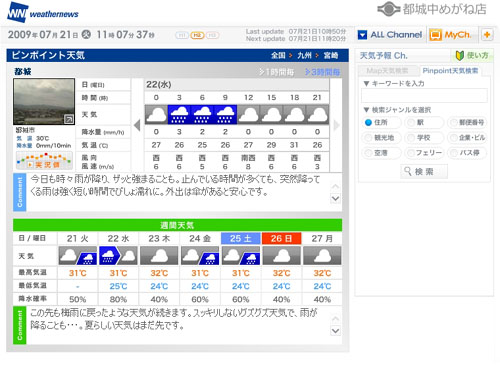Select the 観光地 search genre radio
Screen dimensions: 500x375
point(368,138)
